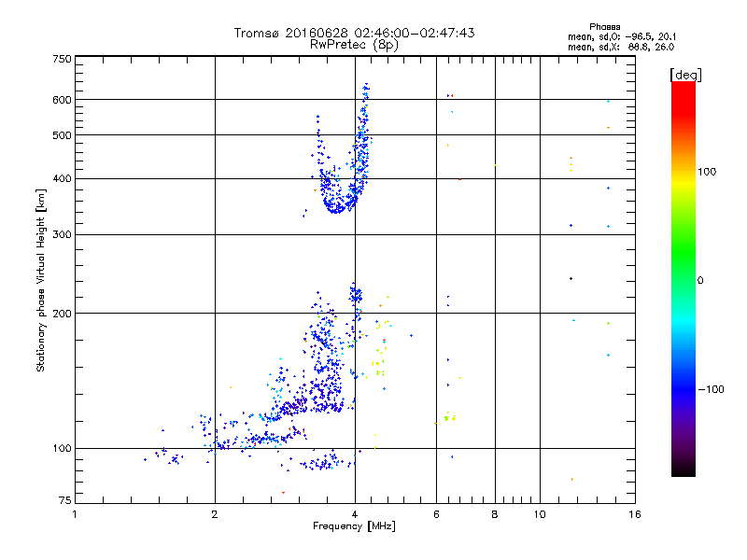Click the '750' y-axis tick label
This screenshot has height=560, width=747.
tap(62, 59)
